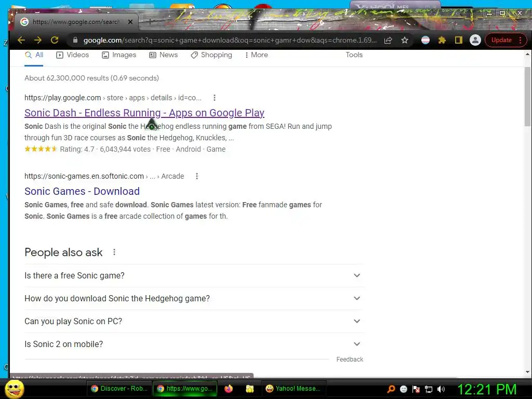Open a new tab with the plus button
532x399 pixels.
coord(150,22)
